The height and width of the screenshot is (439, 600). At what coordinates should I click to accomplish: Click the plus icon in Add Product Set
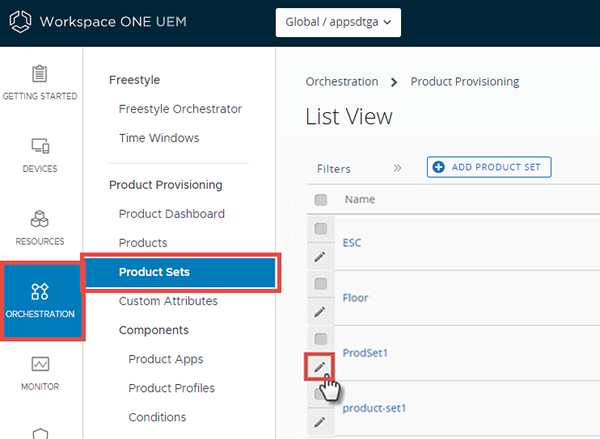439,167
